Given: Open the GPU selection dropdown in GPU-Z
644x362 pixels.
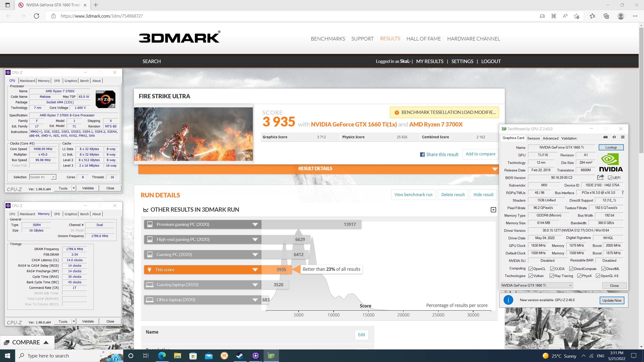Looking at the screenshot, I should click(537, 285).
